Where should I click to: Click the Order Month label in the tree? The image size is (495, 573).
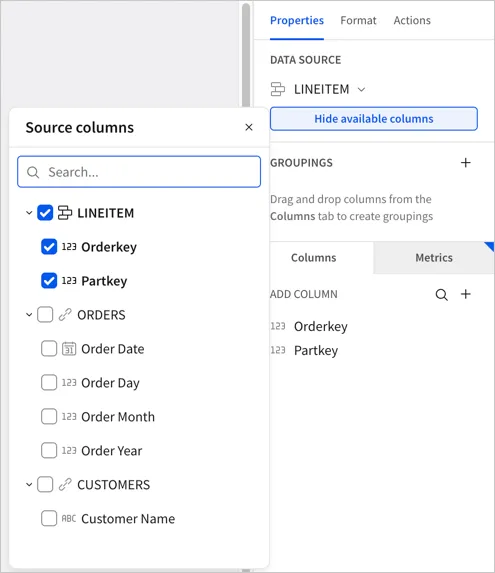(x=118, y=417)
